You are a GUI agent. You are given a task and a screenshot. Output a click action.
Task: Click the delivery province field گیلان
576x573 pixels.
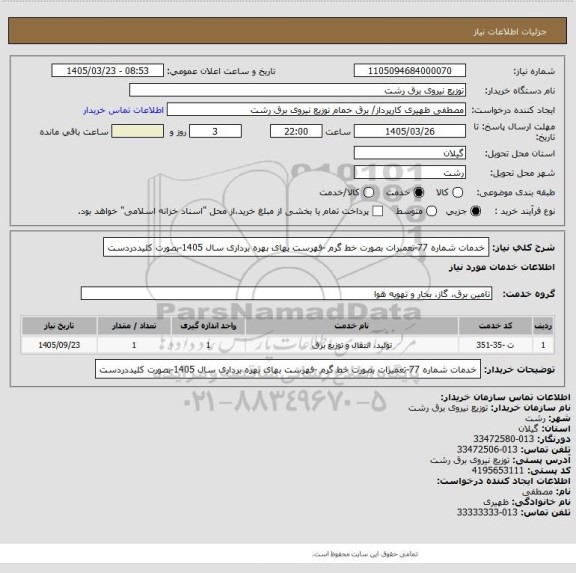pos(410,153)
